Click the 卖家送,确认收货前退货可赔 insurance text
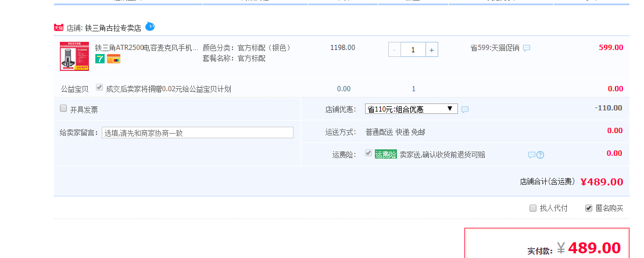Viewport: 644px width, 258px height. click(x=442, y=155)
